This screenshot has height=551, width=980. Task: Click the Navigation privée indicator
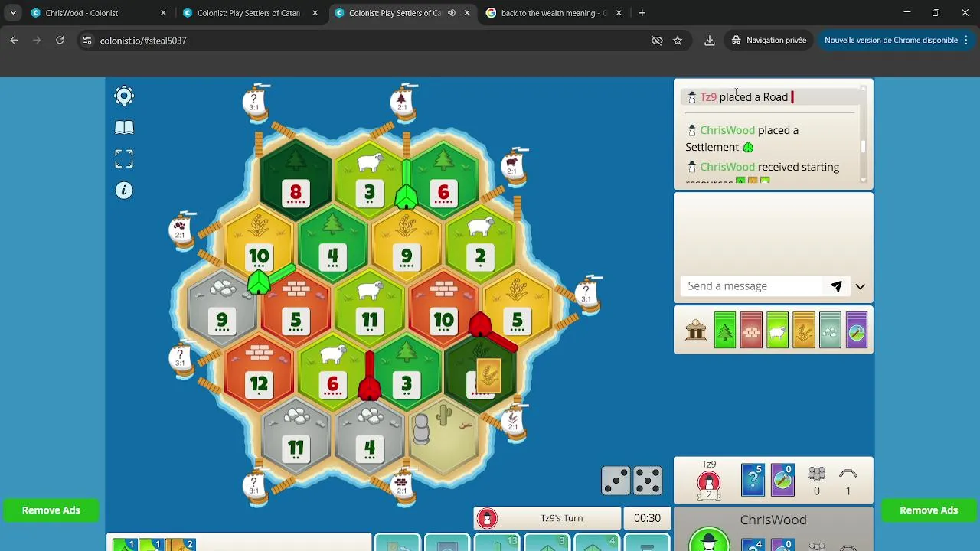(769, 40)
